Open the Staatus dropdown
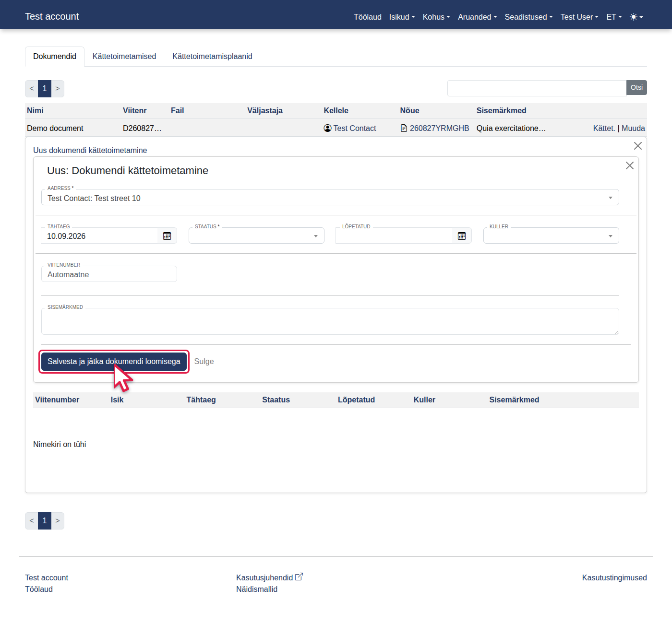Screen dimensions: 672x624 pyautogui.click(x=256, y=235)
